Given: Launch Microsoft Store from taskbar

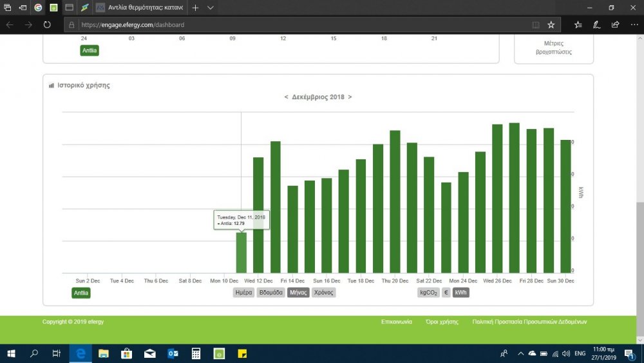Looking at the screenshot, I should [x=127, y=353].
